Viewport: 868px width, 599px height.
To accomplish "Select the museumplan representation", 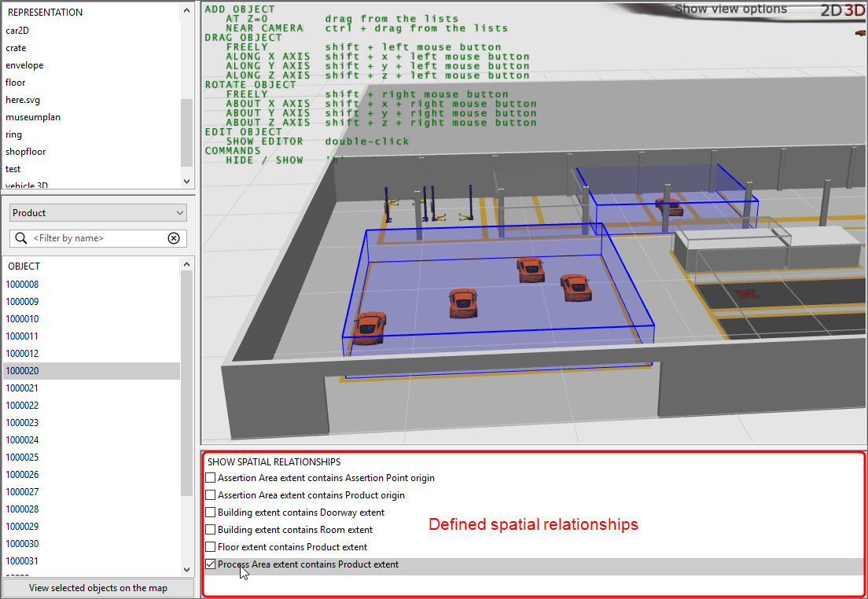I will 92,117.
